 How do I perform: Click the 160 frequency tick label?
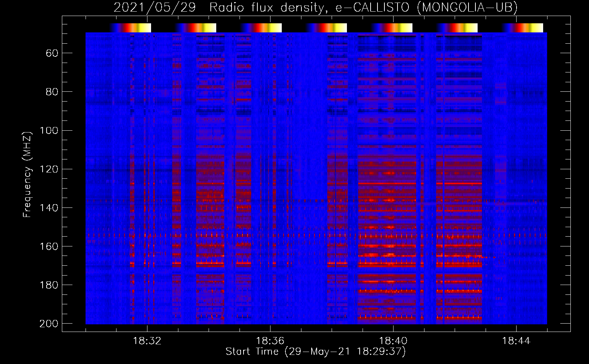pyautogui.click(x=49, y=246)
